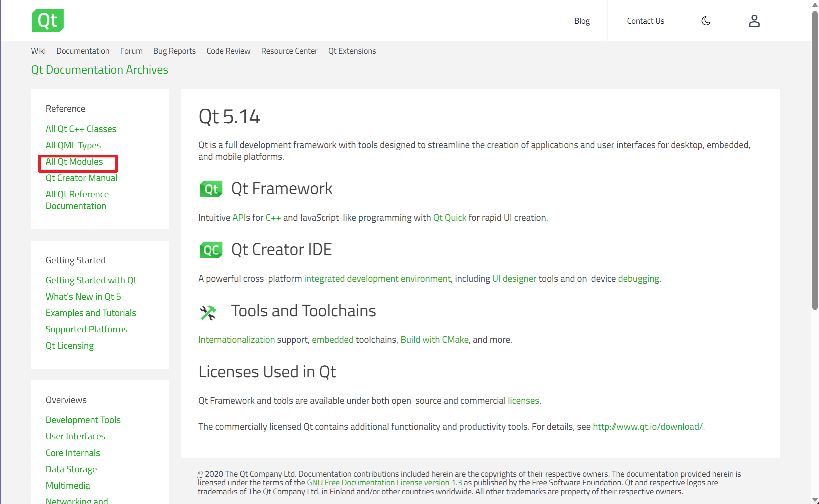Screen dimensions: 819x504
Task: Open the Bug Reports menu item
Action: pyautogui.click(x=174, y=51)
